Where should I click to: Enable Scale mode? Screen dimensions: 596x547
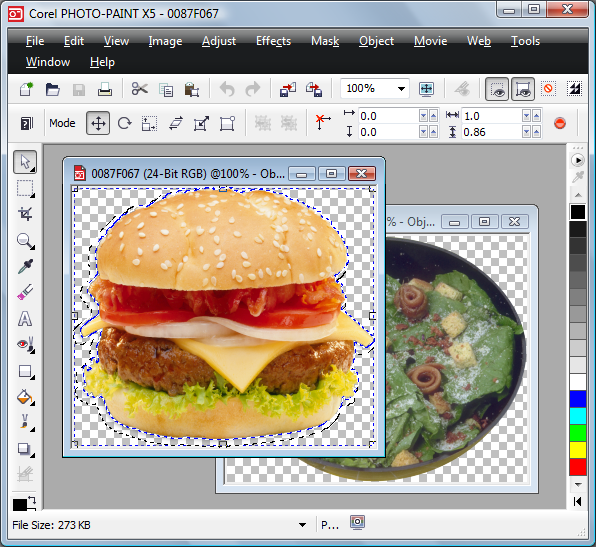click(149, 123)
